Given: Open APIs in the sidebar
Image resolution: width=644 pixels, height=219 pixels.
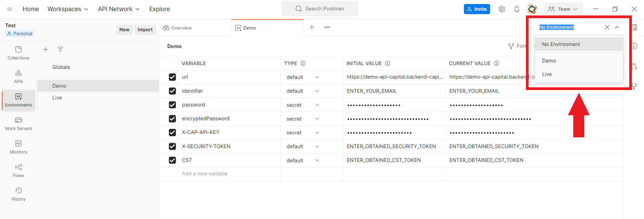Looking at the screenshot, I should coord(18,77).
